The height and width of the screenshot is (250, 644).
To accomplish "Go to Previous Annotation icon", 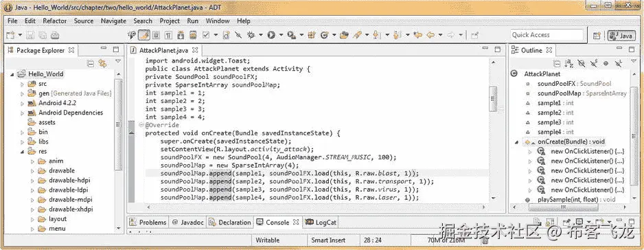I will 396,35.
